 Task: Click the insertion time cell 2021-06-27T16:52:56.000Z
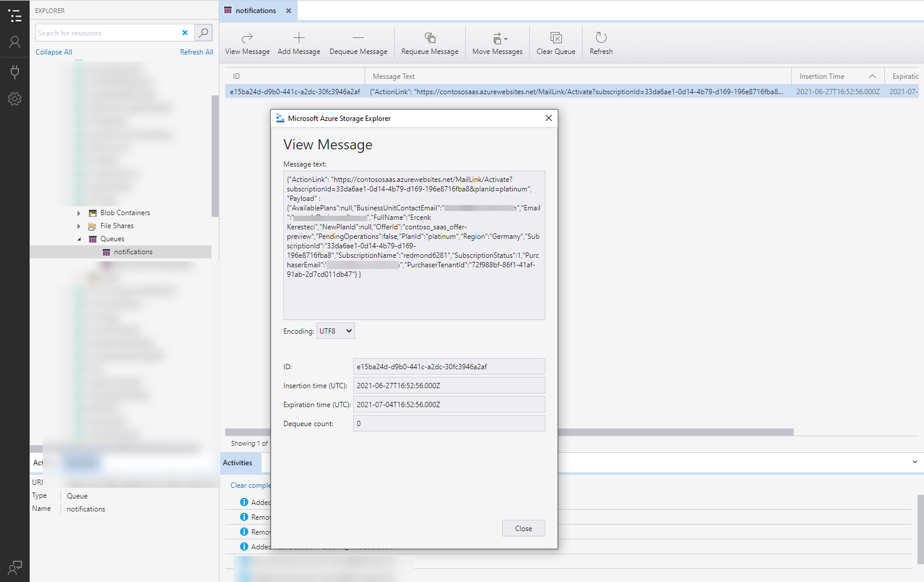(x=837, y=92)
